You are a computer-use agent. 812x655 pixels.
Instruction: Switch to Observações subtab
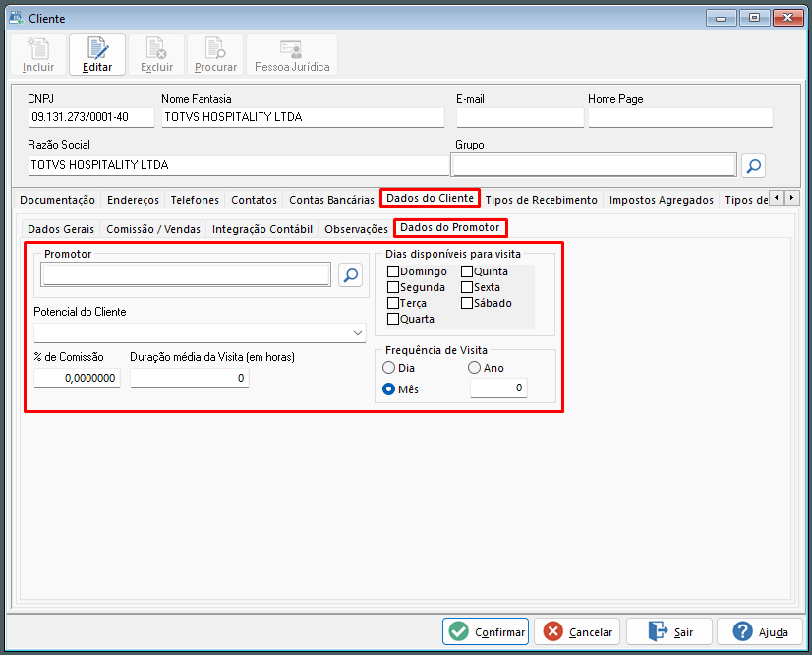coord(356,229)
